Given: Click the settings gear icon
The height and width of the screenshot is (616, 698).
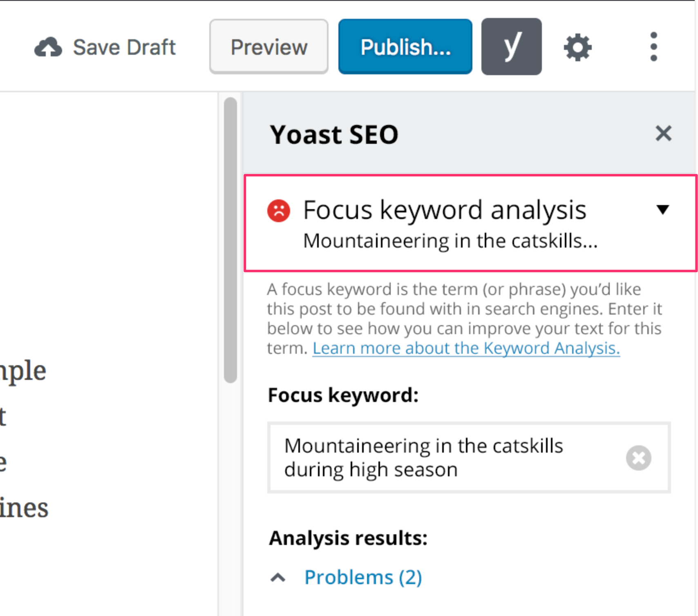Looking at the screenshot, I should 577,46.
